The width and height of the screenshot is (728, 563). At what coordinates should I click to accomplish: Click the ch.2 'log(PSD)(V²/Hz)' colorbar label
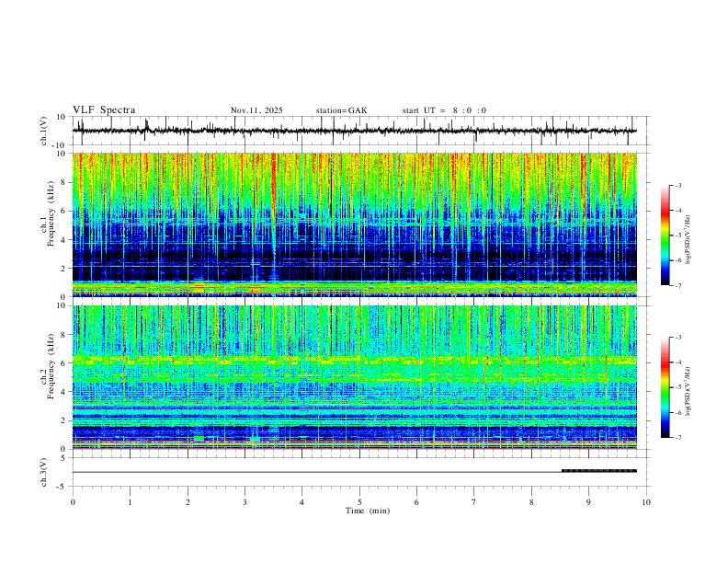(688, 392)
